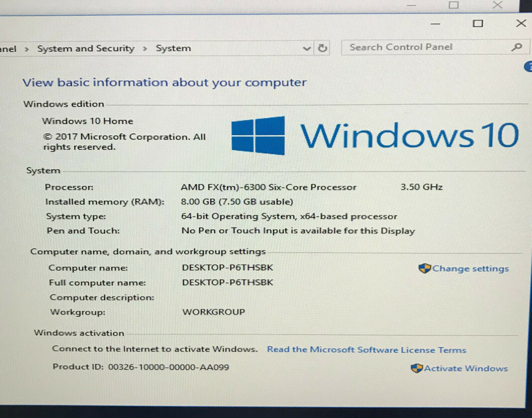Minimize the background window behind System
The height and width of the screenshot is (418, 532).
[x=412, y=5]
